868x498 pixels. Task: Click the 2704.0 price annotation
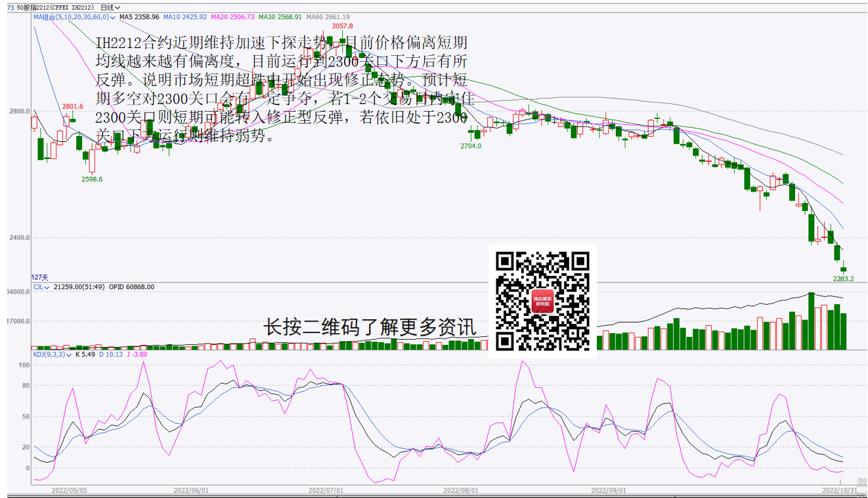(x=470, y=146)
